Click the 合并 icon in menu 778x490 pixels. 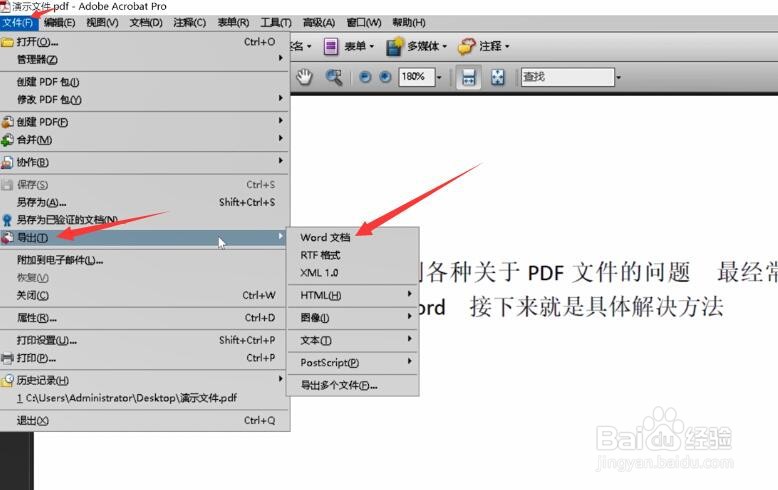tap(7, 140)
